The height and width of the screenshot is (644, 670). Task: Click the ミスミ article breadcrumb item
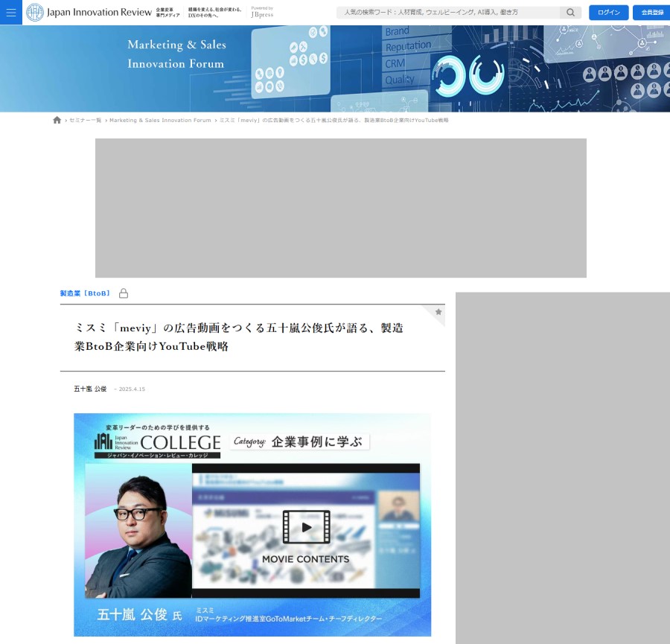point(334,121)
